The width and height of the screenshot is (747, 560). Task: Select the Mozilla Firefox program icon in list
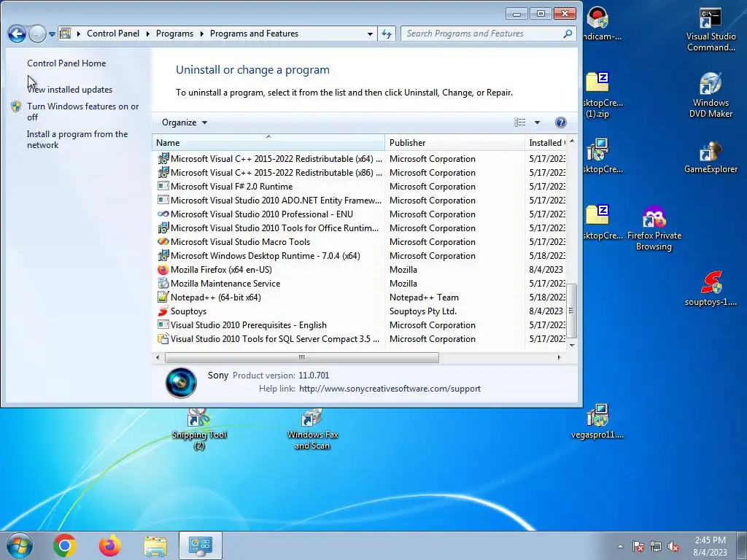coord(163,270)
